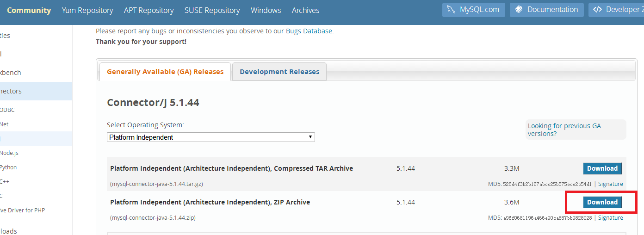The image size is (644, 235).
Task: Open the Connectors sidebar item
Action: (x=36, y=91)
